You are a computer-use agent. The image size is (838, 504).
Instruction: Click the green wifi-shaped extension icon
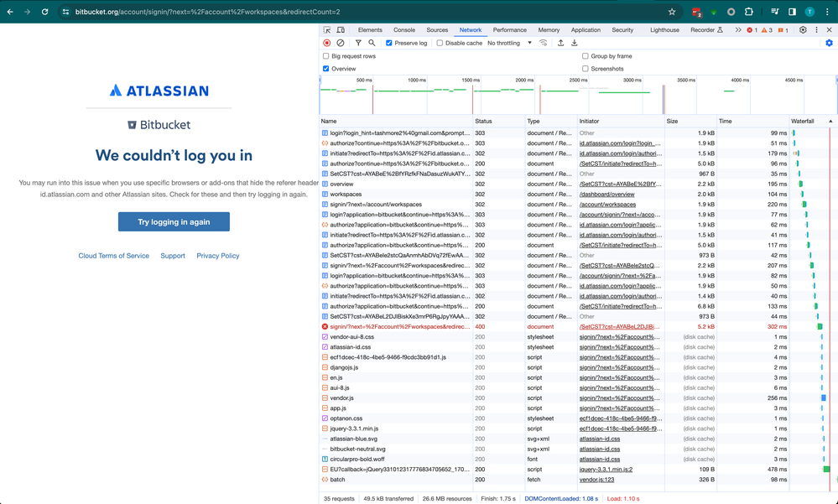pos(714,13)
